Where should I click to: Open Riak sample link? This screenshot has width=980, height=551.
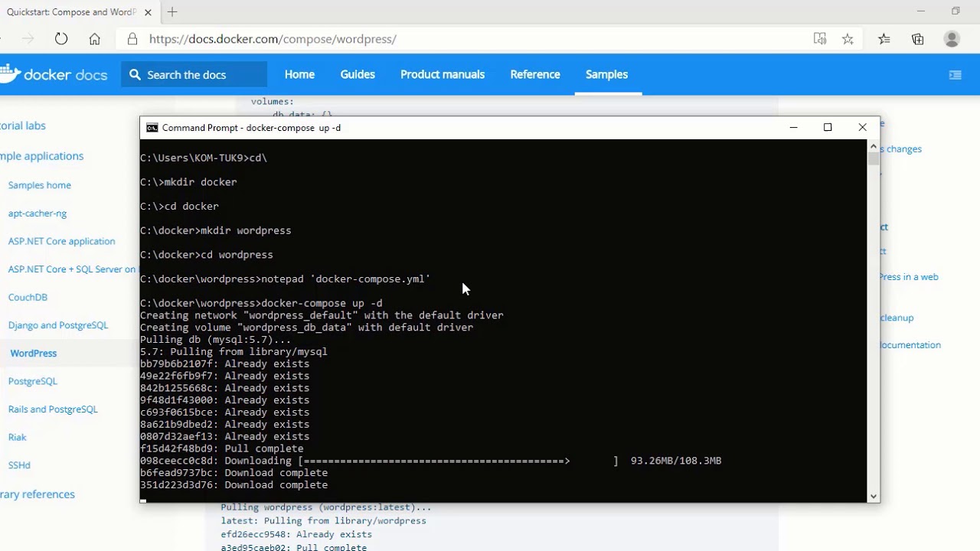[17, 437]
